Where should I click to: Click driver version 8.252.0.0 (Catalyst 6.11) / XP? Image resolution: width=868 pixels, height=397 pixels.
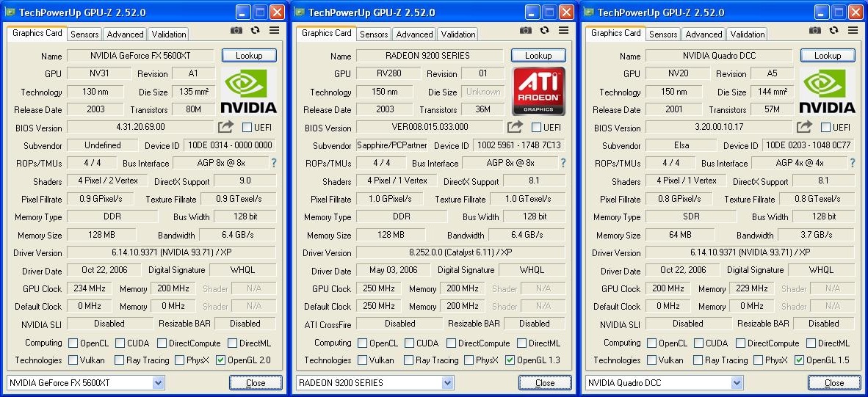click(x=460, y=252)
